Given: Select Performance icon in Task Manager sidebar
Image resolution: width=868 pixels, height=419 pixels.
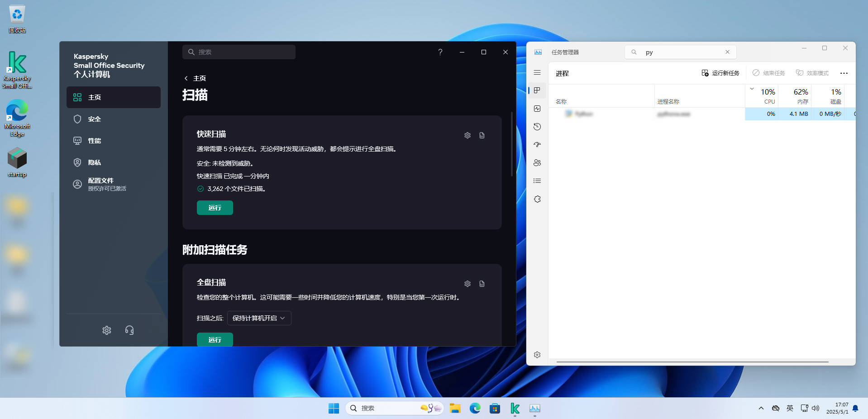Looking at the screenshot, I should [537, 109].
